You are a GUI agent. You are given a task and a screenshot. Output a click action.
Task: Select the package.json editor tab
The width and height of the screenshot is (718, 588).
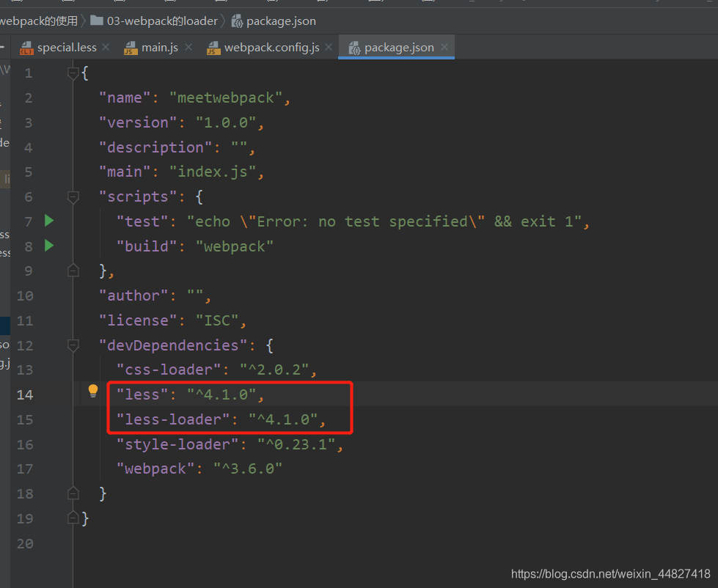coord(397,48)
